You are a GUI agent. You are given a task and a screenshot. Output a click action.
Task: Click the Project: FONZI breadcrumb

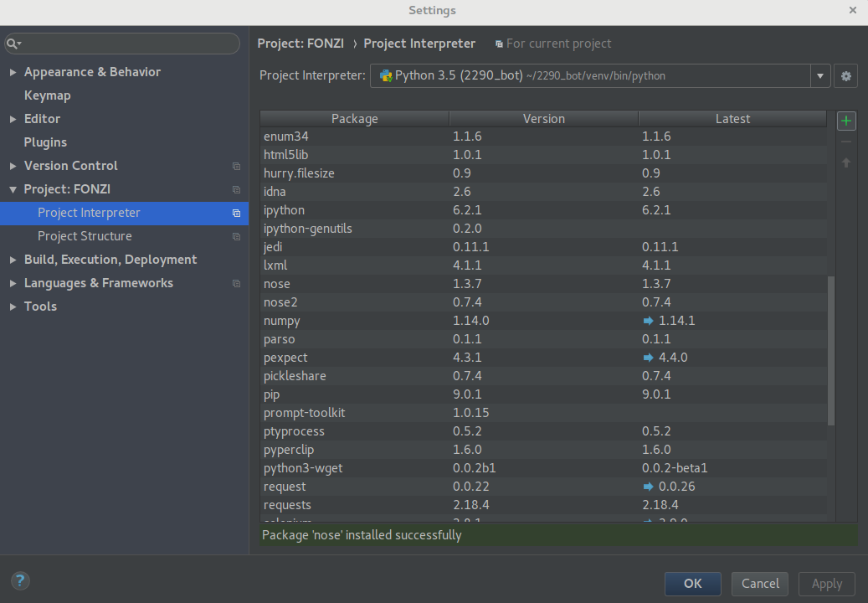pos(300,44)
